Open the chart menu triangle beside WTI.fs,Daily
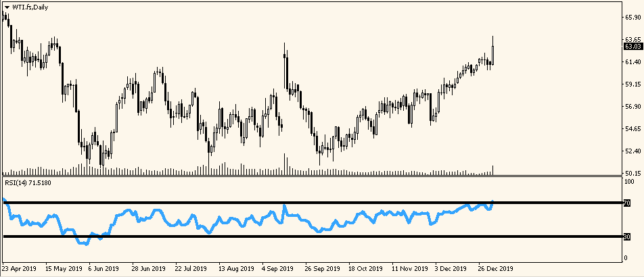Image resolution: width=644 pixels, height=277 pixels. (x=7, y=7)
